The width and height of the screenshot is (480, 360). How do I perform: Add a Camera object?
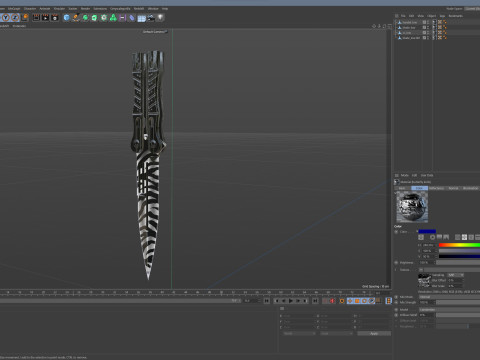pos(151,18)
